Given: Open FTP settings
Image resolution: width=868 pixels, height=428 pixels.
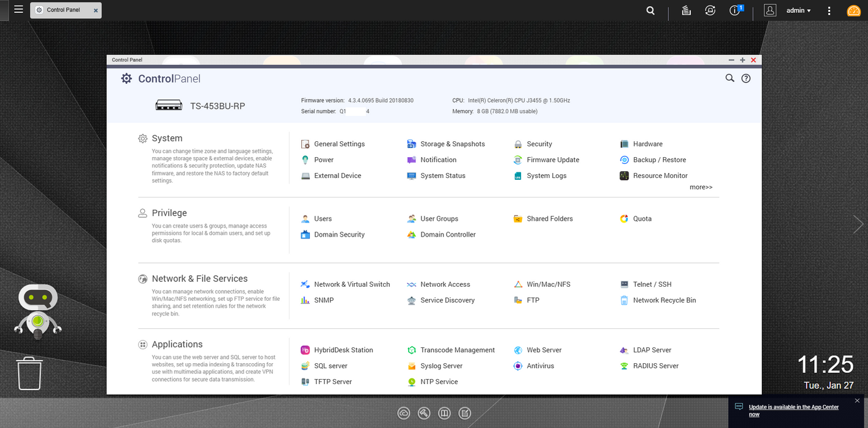Looking at the screenshot, I should click(x=527, y=301).
